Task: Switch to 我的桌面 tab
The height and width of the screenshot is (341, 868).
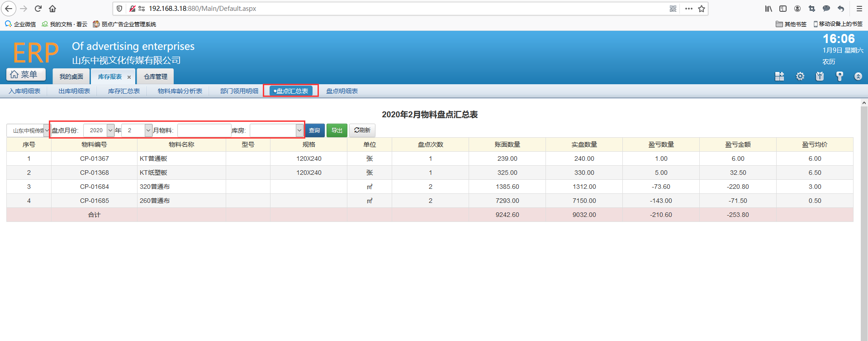Action: tap(71, 77)
